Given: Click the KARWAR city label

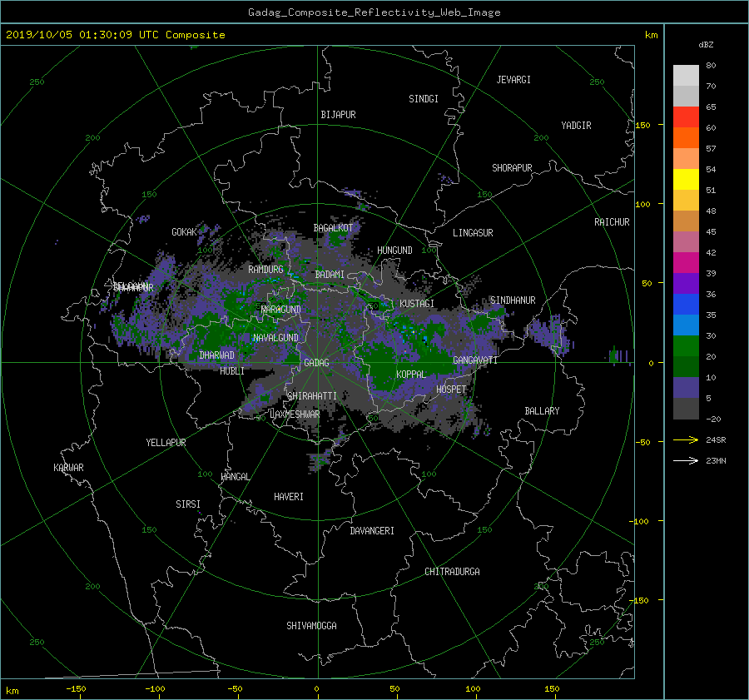Looking at the screenshot, I should click(x=68, y=468).
